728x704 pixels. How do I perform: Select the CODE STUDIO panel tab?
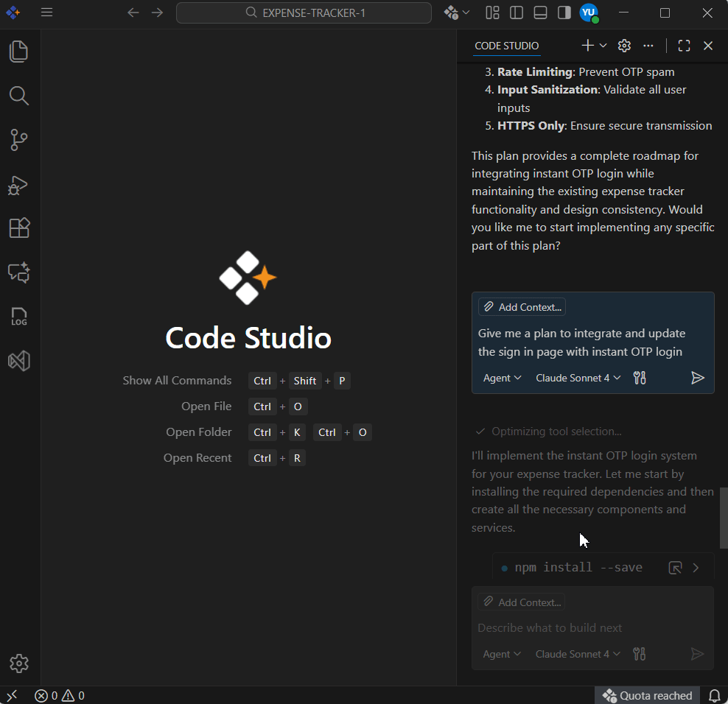click(x=506, y=46)
